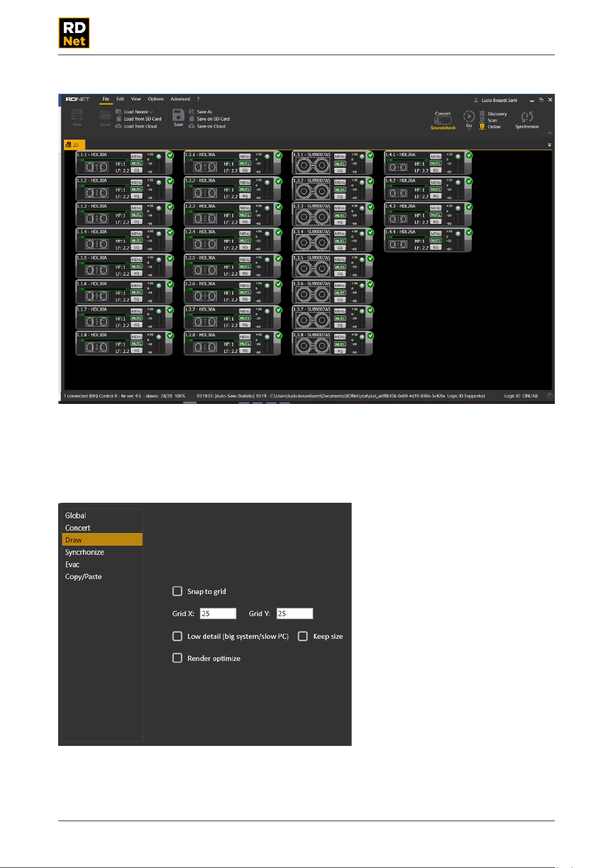This screenshot has width=614, height=868.
Task: Click the Synchronize icon
Action: (526, 117)
